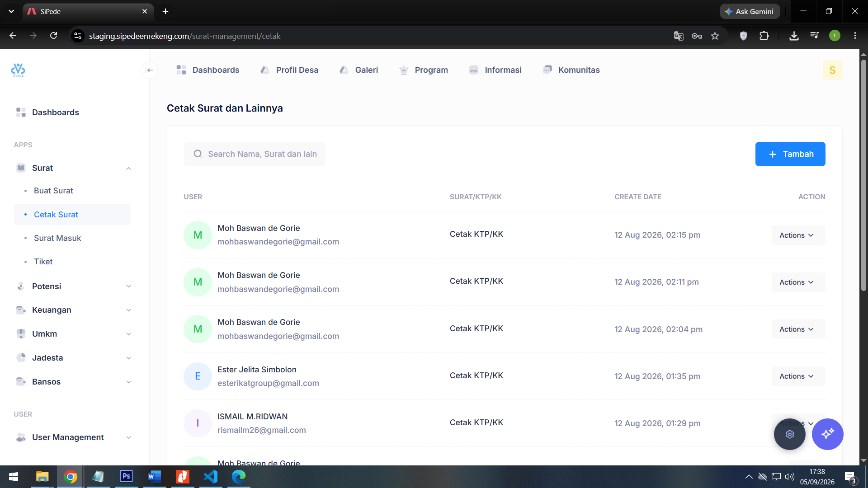Open the browser extensions puzzle icon
The image size is (868, 488).
tap(764, 36)
